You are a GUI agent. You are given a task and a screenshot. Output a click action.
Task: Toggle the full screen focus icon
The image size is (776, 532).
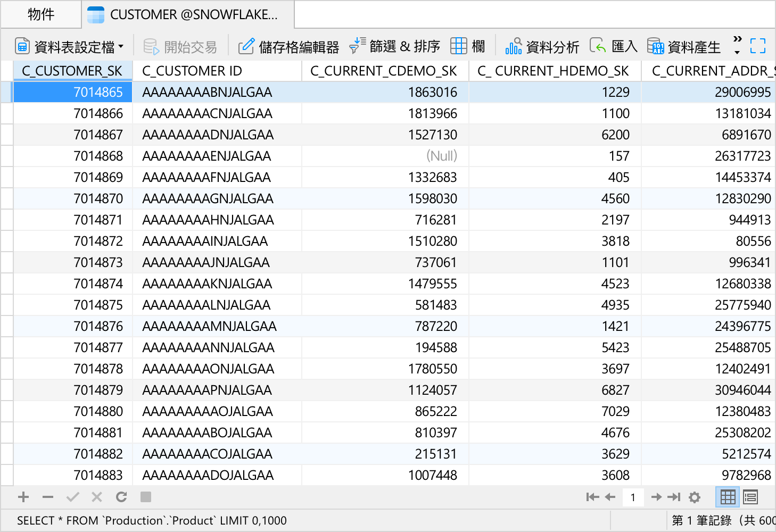pyautogui.click(x=758, y=46)
